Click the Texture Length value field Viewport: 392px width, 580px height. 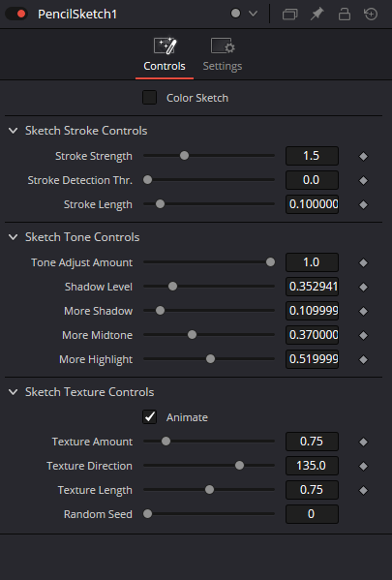click(x=312, y=490)
